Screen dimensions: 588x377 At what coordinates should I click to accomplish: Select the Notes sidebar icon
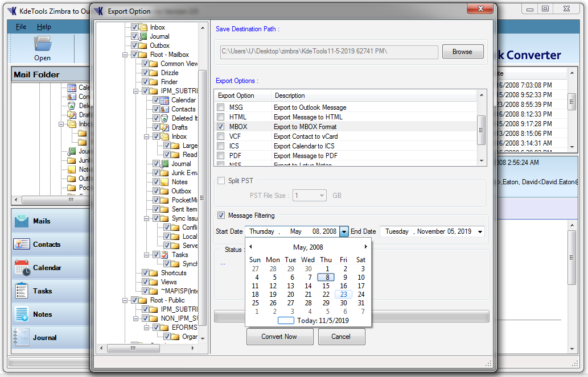22,314
